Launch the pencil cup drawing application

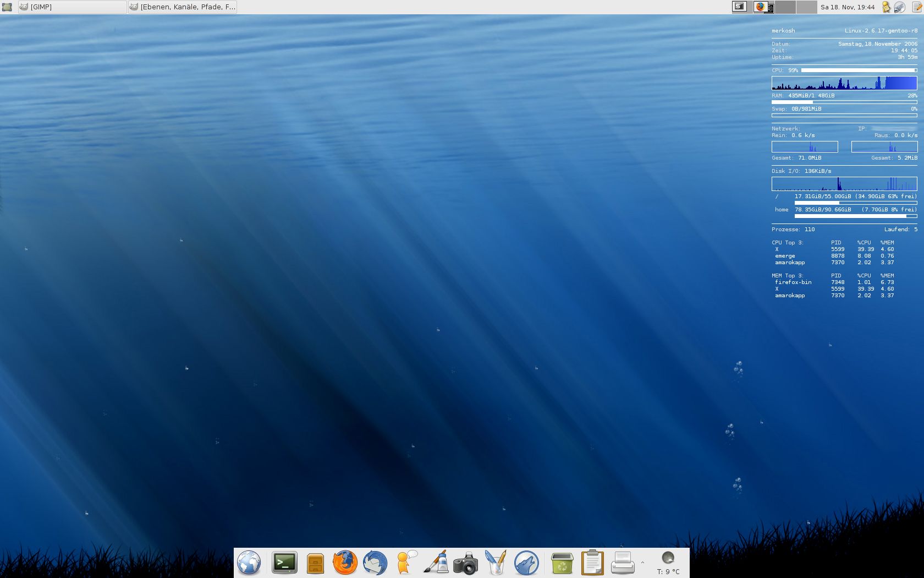[496, 563]
